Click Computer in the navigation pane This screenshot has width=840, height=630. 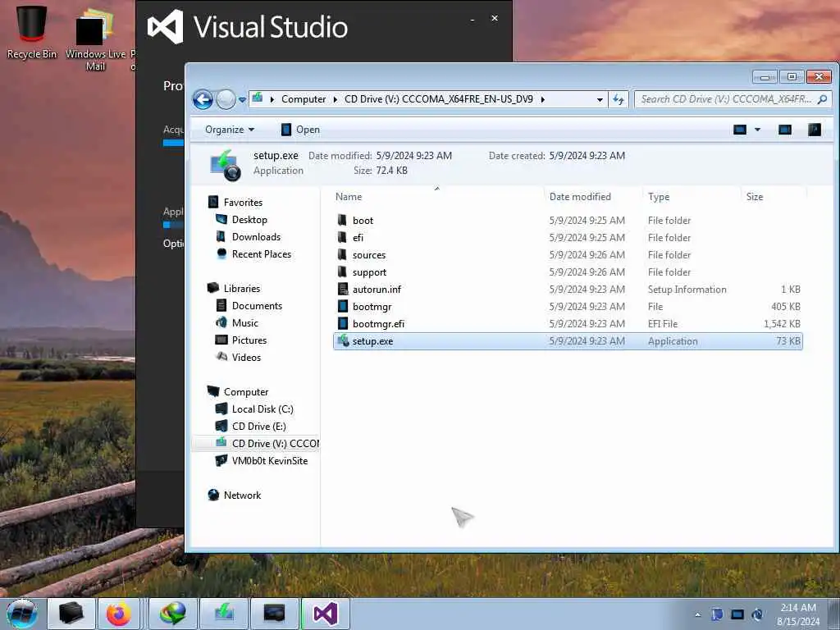(x=246, y=391)
